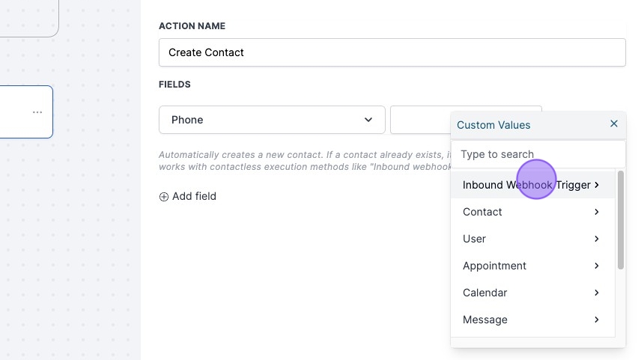Viewport: 644px width, 360px height.
Task: Click the Custom Values list scrollbar
Action: (621, 221)
